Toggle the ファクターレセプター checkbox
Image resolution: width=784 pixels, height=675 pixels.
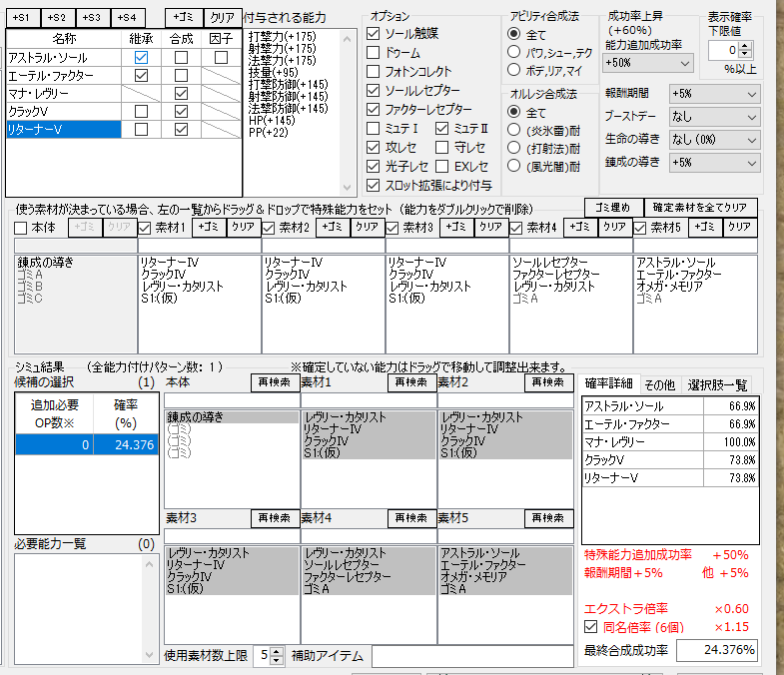tap(373, 110)
